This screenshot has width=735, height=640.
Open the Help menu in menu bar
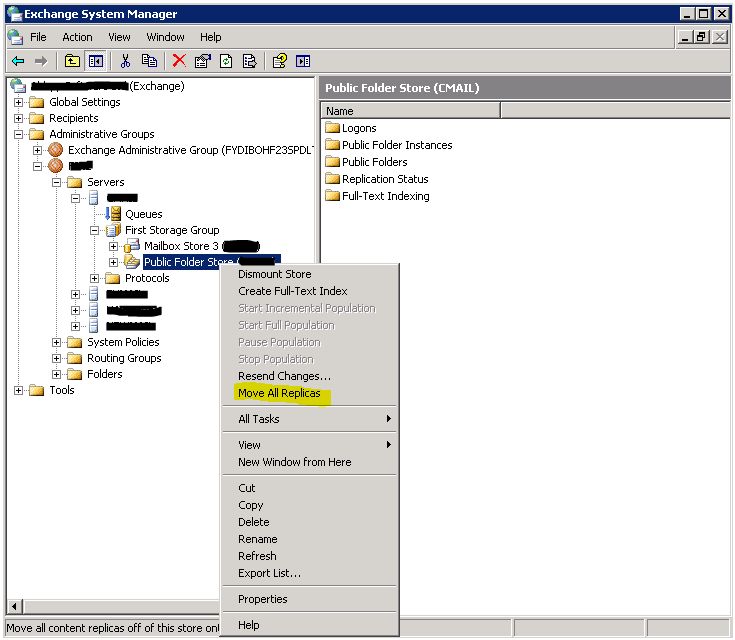(210, 37)
